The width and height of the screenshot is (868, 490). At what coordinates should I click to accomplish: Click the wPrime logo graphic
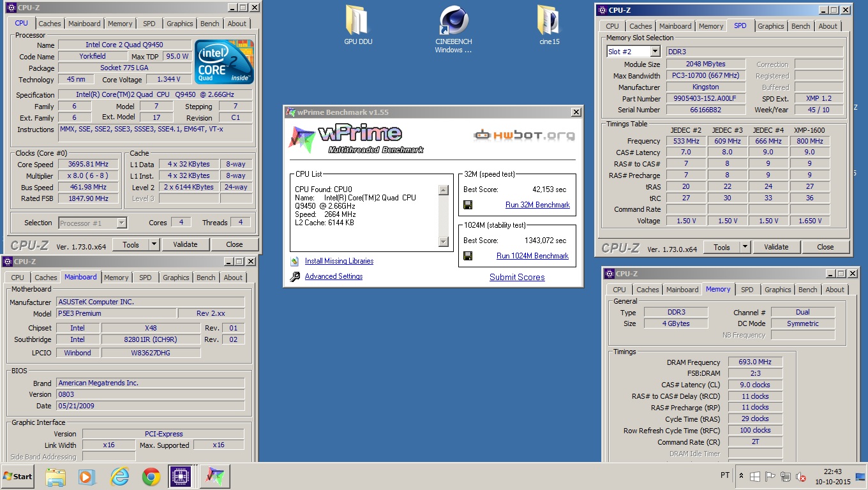click(355, 139)
